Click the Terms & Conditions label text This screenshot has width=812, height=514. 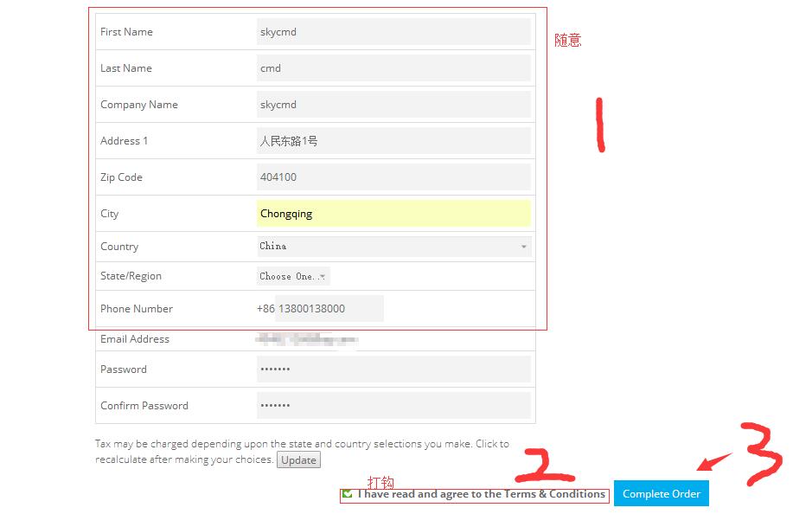click(481, 494)
